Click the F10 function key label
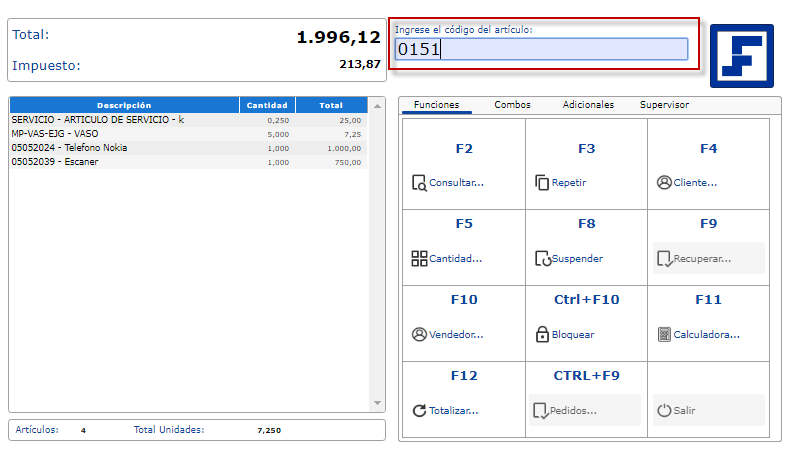 464,300
